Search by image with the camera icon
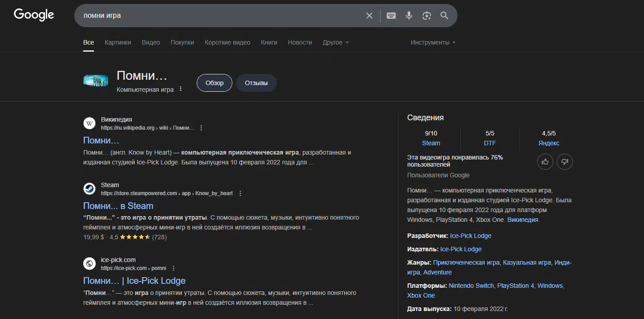 pos(427,16)
